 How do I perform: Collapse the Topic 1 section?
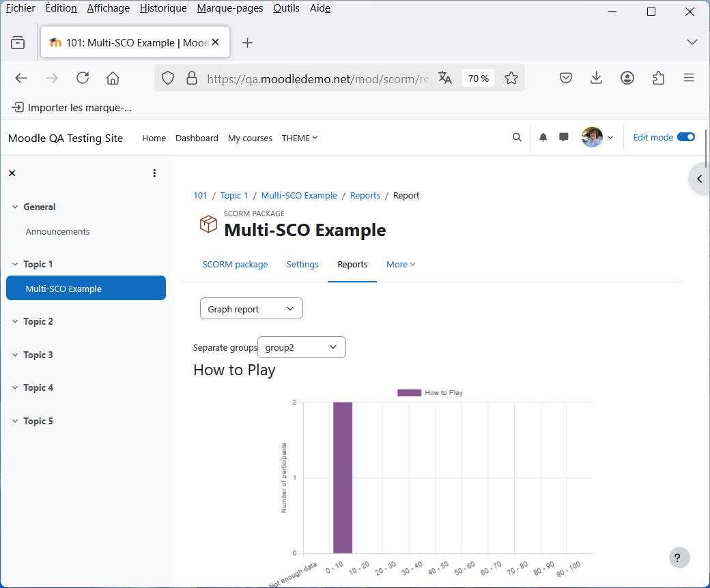(15, 264)
